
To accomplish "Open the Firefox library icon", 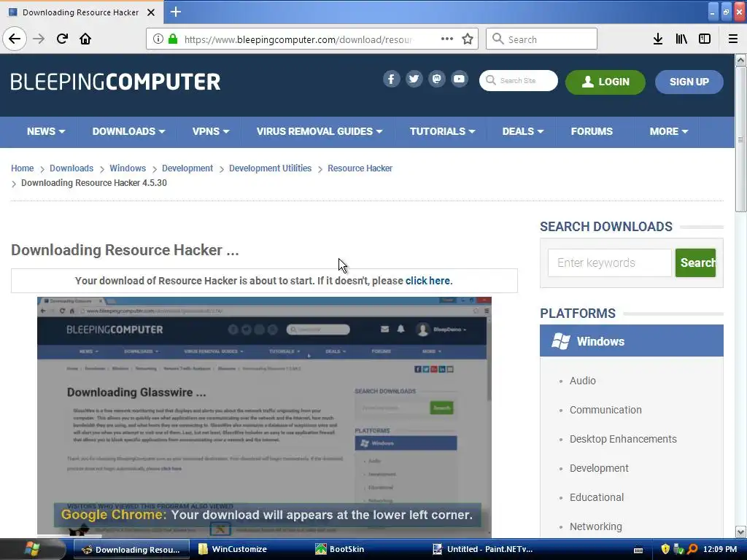I will tap(681, 39).
